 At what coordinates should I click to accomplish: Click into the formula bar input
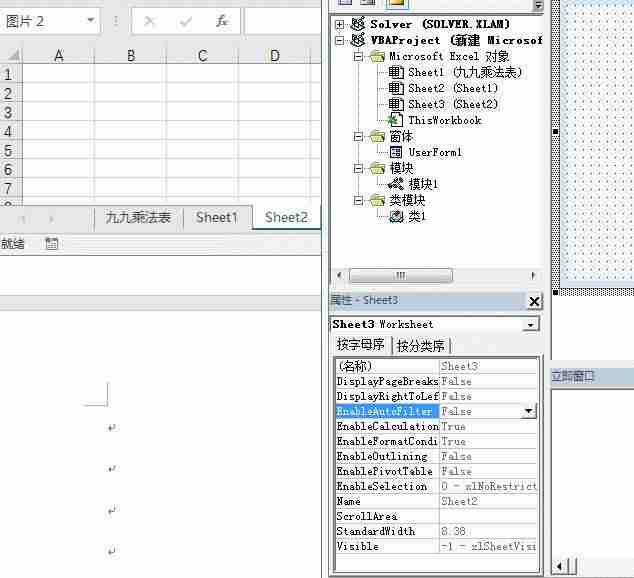coord(282,21)
